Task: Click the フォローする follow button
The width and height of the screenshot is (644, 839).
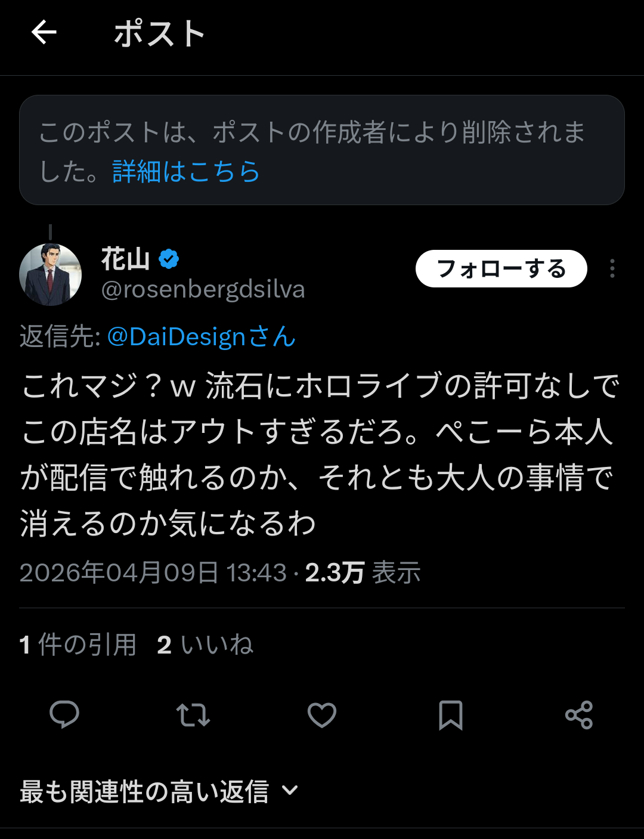Action: 501,269
